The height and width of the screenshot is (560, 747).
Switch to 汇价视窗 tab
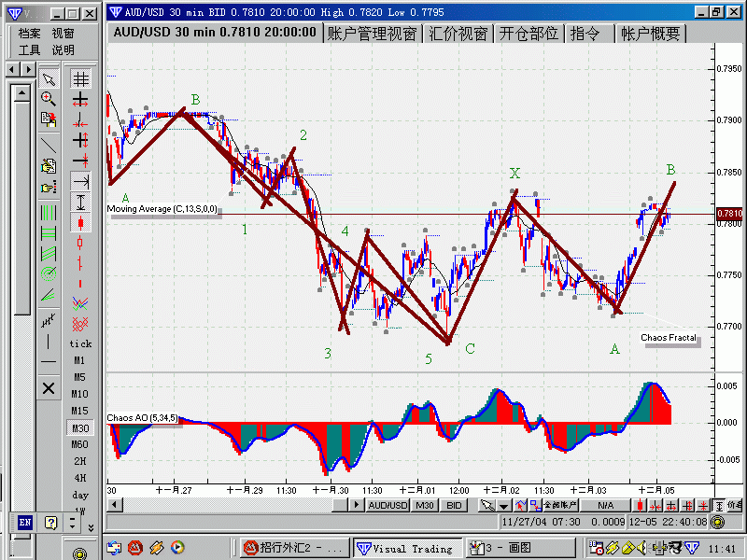[458, 34]
